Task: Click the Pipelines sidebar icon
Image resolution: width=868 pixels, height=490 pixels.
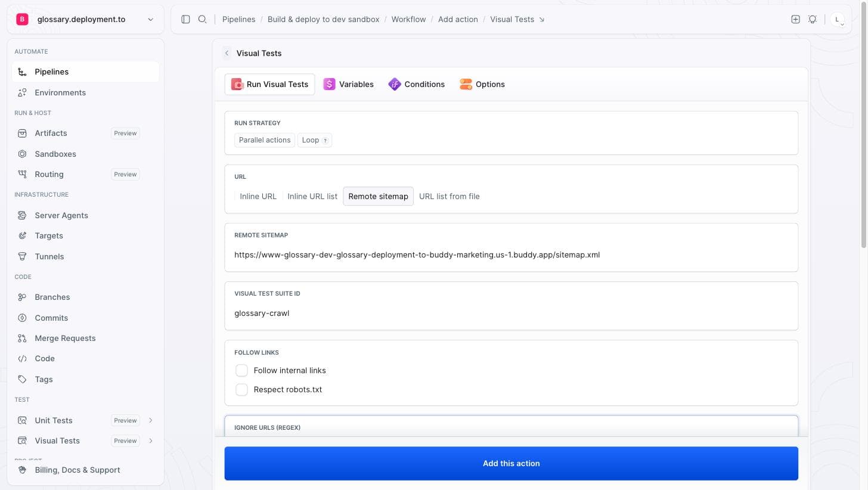Action: [x=22, y=72]
